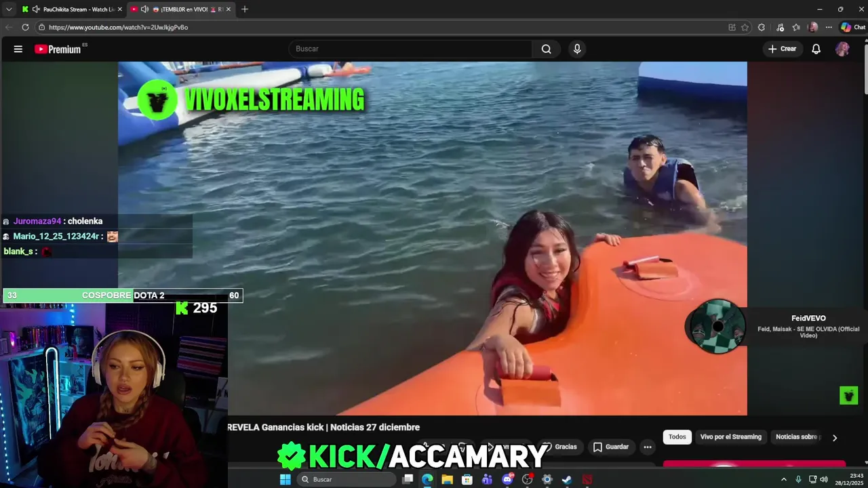The width and height of the screenshot is (868, 488).
Task: Open the Copilot Chat button
Action: pyautogui.click(x=853, y=27)
